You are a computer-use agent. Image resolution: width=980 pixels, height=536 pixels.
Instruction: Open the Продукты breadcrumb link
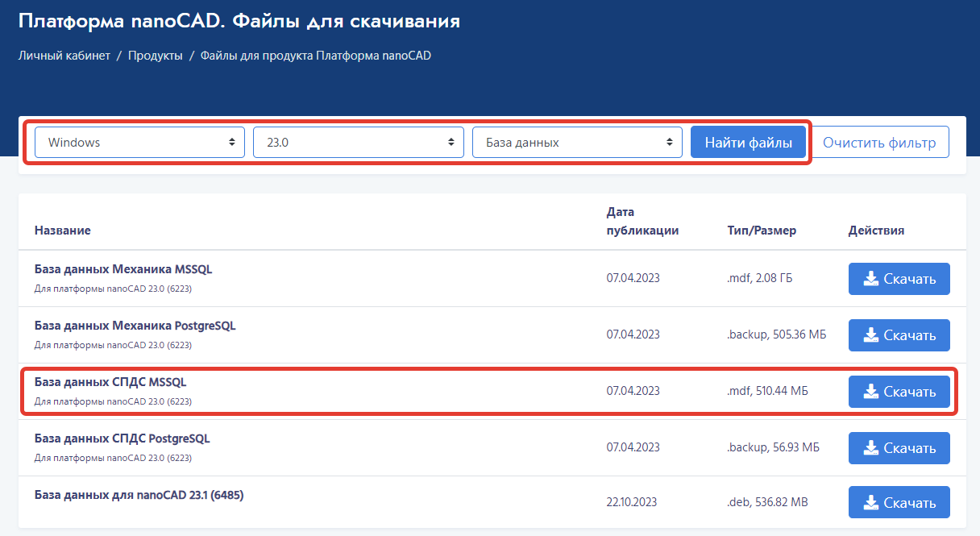tap(155, 56)
